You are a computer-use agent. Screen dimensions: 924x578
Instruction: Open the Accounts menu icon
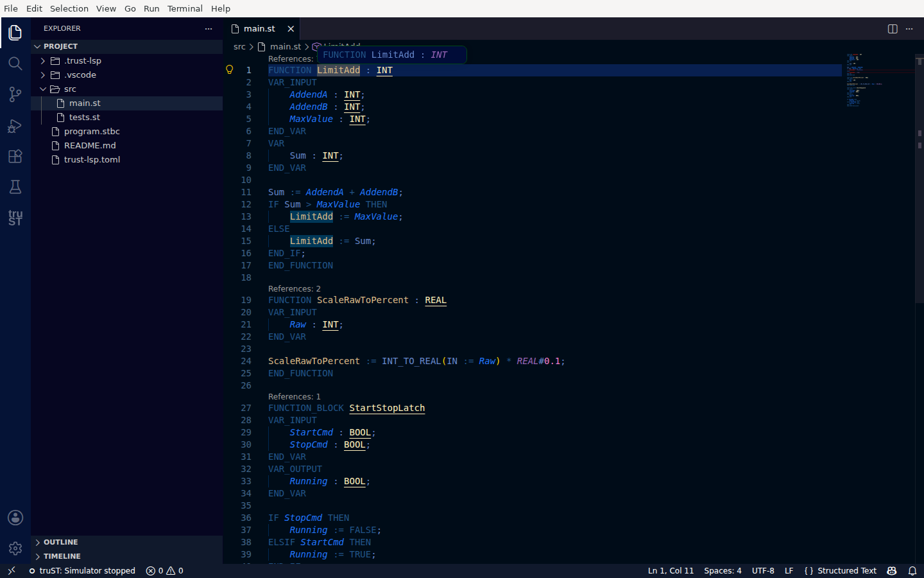pyautogui.click(x=15, y=518)
